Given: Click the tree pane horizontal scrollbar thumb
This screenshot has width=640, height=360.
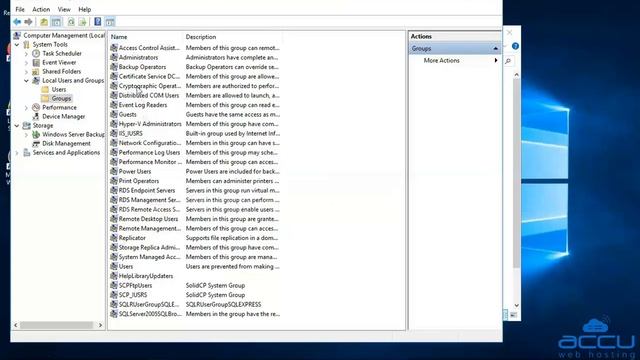Looking at the screenshot, I should (x=57, y=325).
